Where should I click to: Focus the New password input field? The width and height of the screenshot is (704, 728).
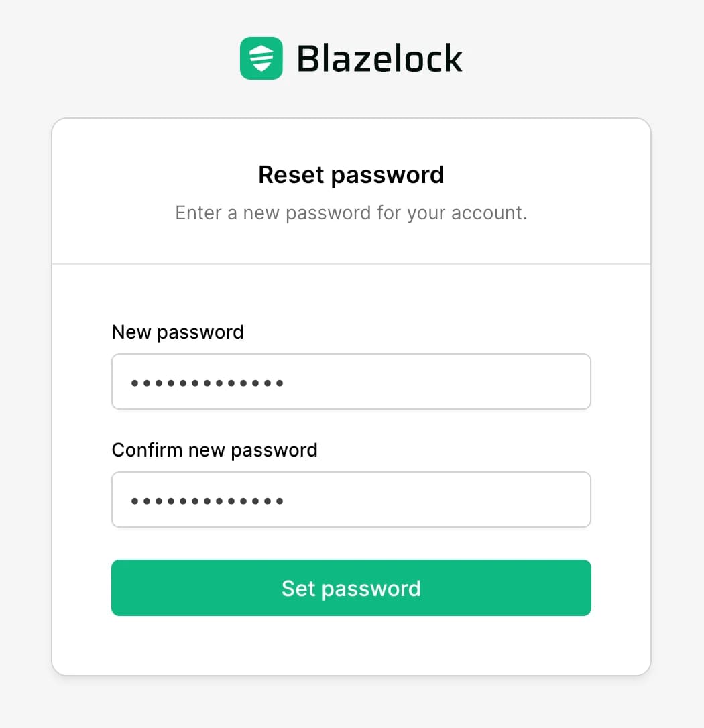[x=351, y=381]
